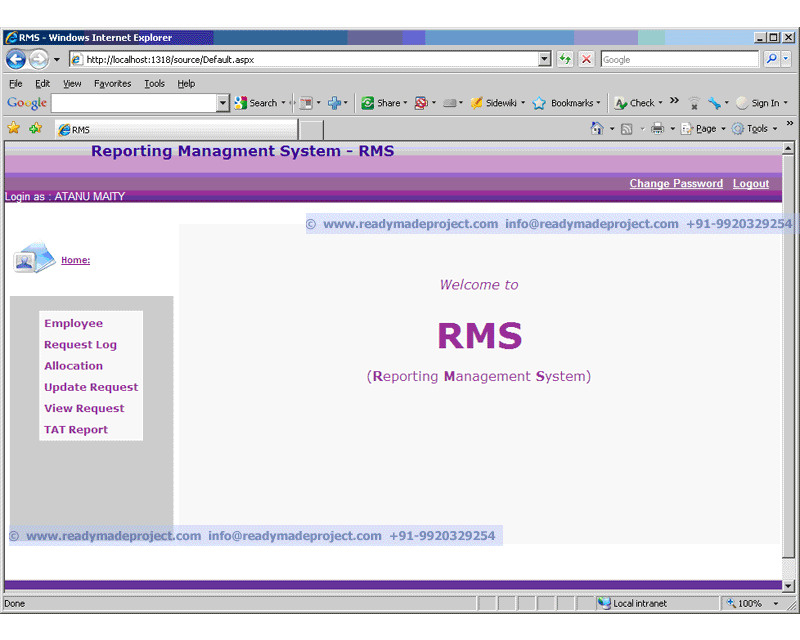This screenshot has height=640, width=800.
Task: Click the popup blocker icon
Action: (421, 103)
